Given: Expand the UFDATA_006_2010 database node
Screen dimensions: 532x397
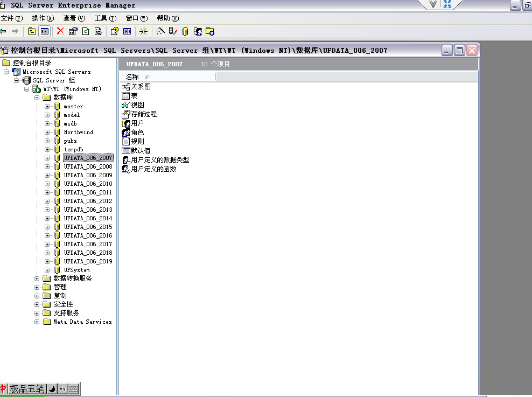Looking at the screenshot, I should [47, 184].
